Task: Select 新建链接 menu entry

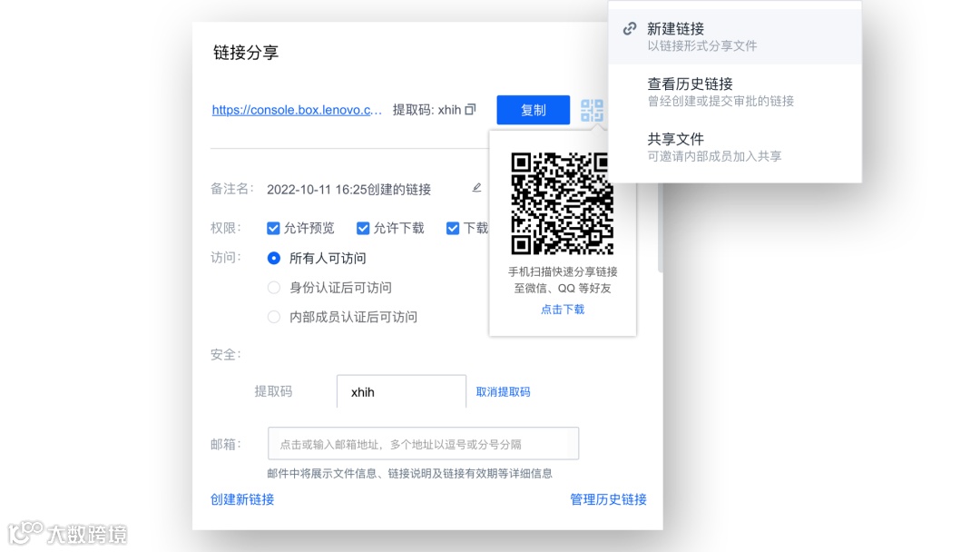Action: (x=735, y=36)
